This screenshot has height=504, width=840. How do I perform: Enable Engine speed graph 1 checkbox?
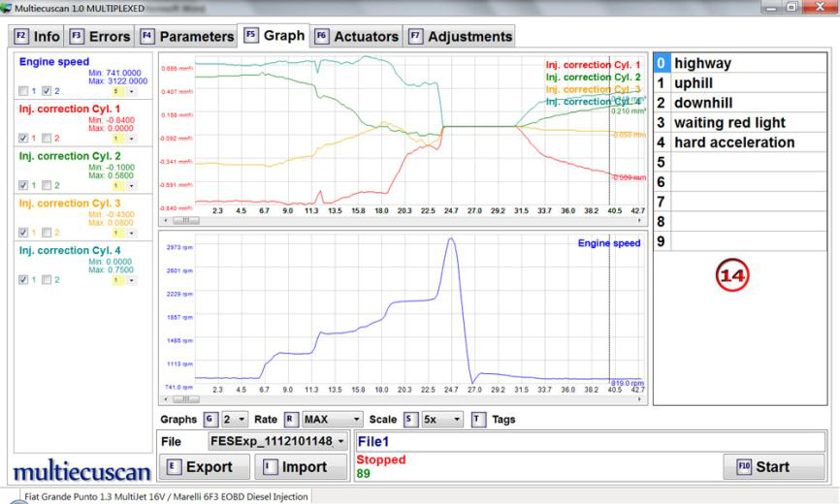(23, 91)
